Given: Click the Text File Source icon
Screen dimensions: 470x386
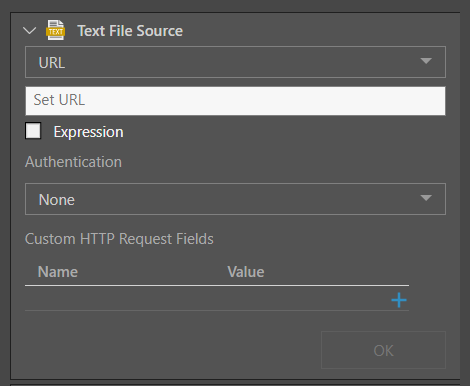Looking at the screenshot, I should [55, 30].
